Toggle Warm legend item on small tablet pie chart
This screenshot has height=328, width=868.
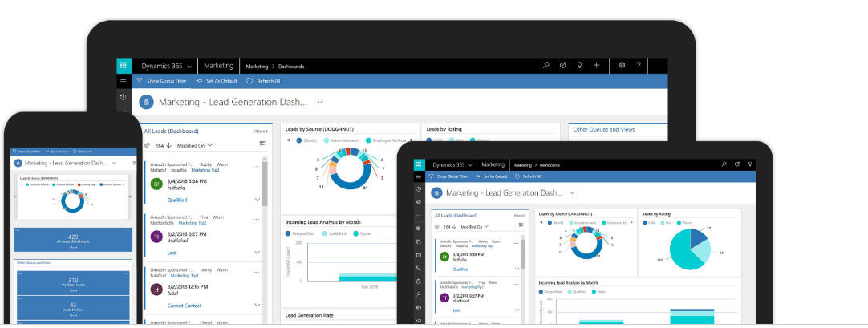tap(683, 223)
